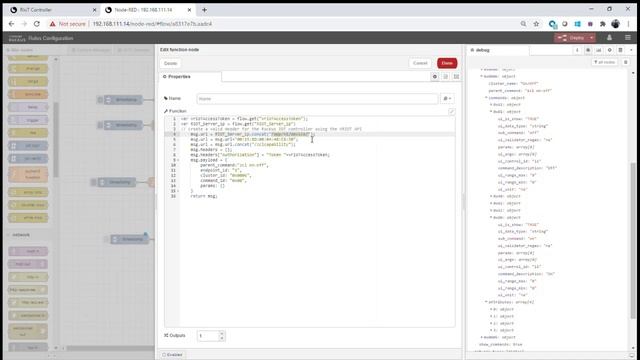Click the browser address bar URL

(152, 24)
